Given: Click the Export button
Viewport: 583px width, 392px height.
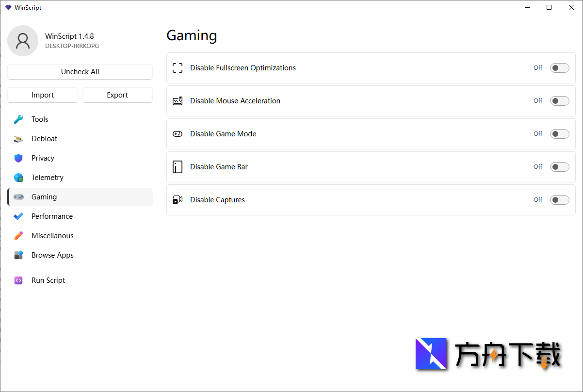Looking at the screenshot, I should click(117, 95).
